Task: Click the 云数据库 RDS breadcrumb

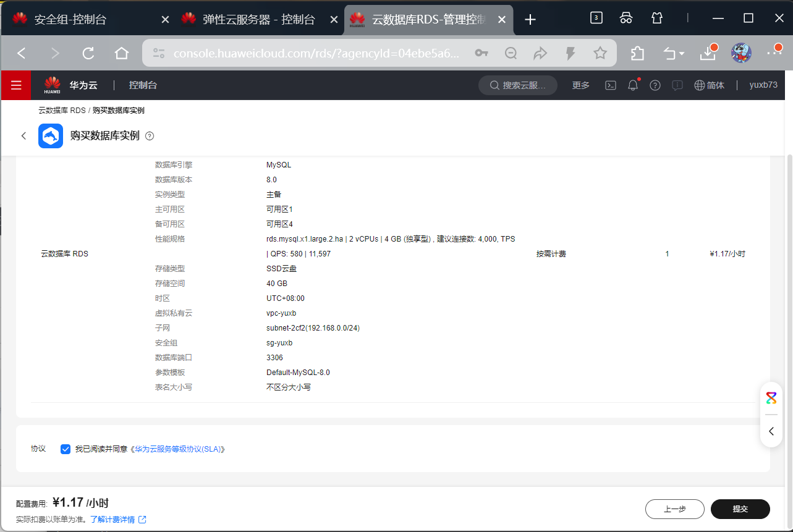Action: (62, 111)
